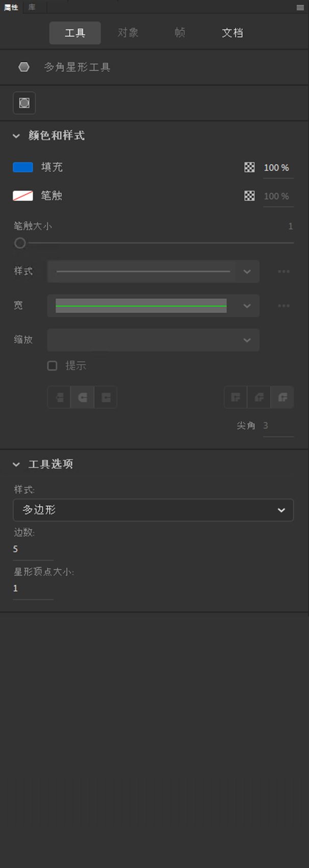Select the square stroke cap icon
This screenshot has width=309, height=868.
click(106, 397)
